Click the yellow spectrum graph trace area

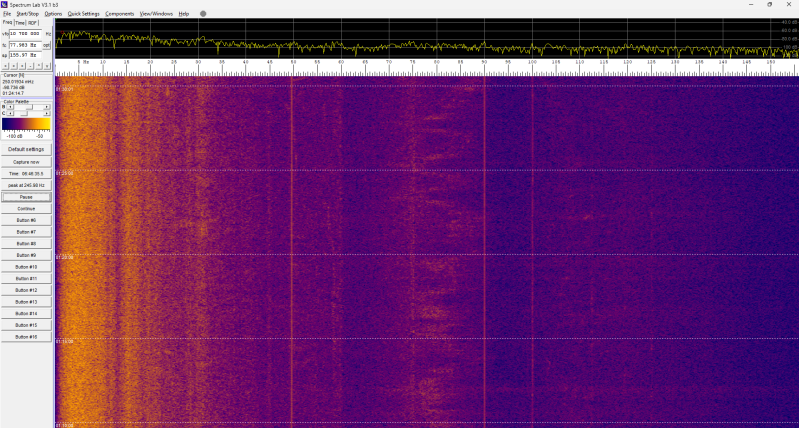[x=427, y=38]
